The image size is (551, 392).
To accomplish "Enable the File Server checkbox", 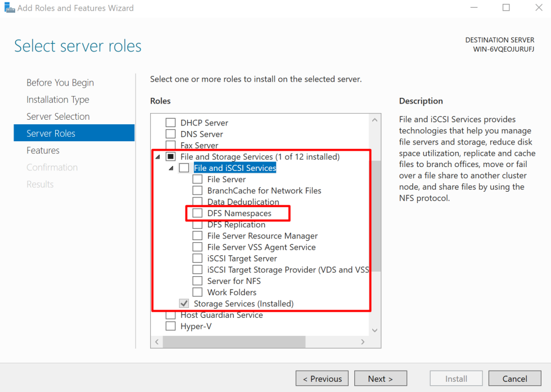I will [x=197, y=179].
